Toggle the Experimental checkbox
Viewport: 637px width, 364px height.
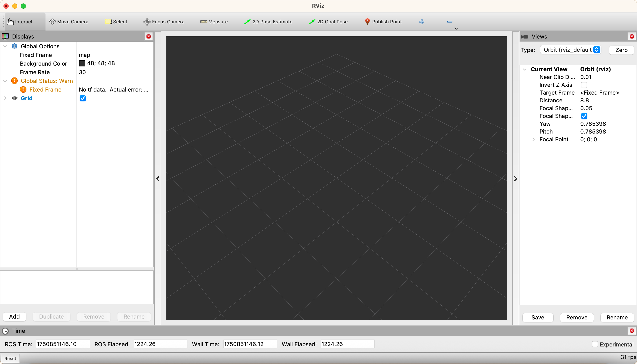click(x=595, y=344)
